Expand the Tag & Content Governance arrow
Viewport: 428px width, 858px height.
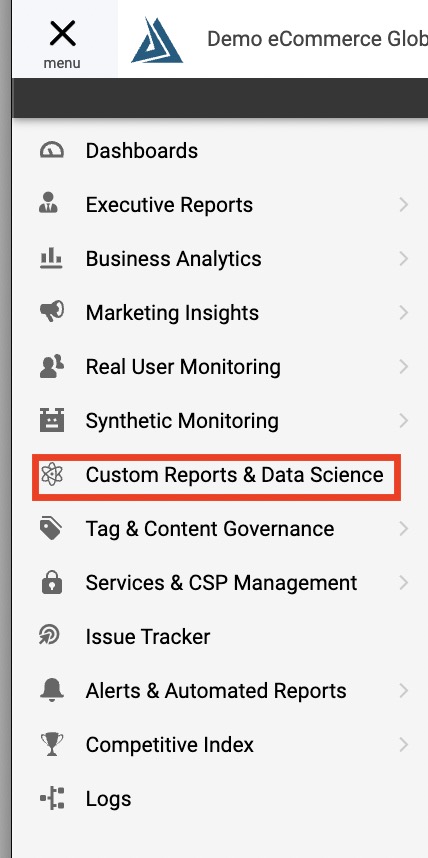[404, 529]
